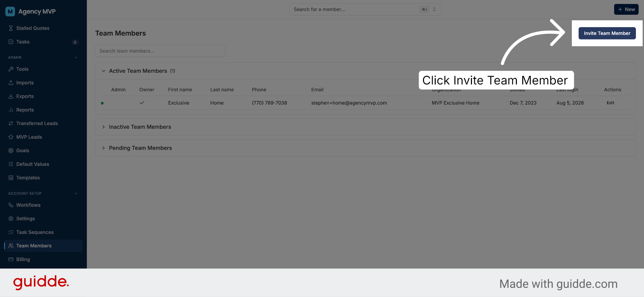644x297 pixels.
Task: Click the Email column header
Action: (317, 90)
